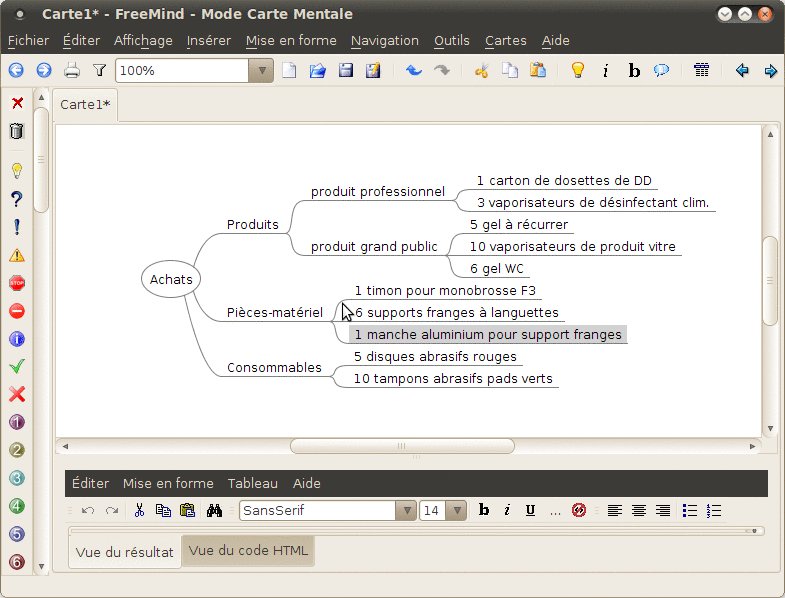Image resolution: width=785 pixels, height=598 pixels.
Task: Toggle italic in note editor toolbar
Action: pos(507,510)
